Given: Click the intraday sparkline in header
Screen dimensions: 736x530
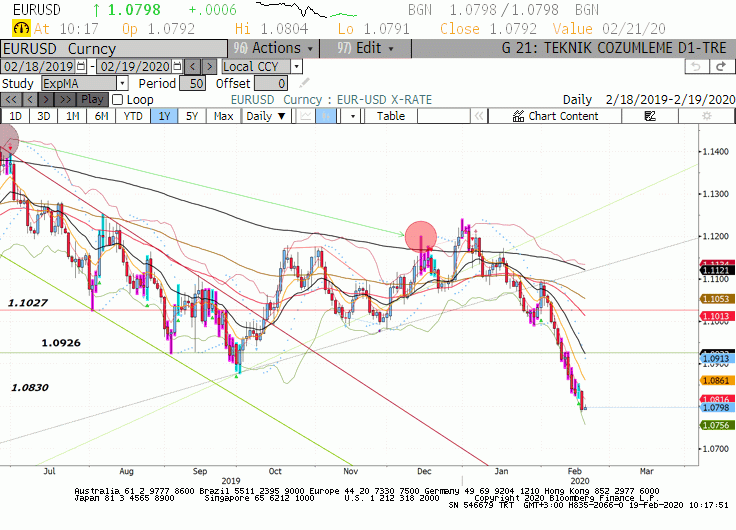Looking at the screenshot, I should pyautogui.click(x=306, y=10).
